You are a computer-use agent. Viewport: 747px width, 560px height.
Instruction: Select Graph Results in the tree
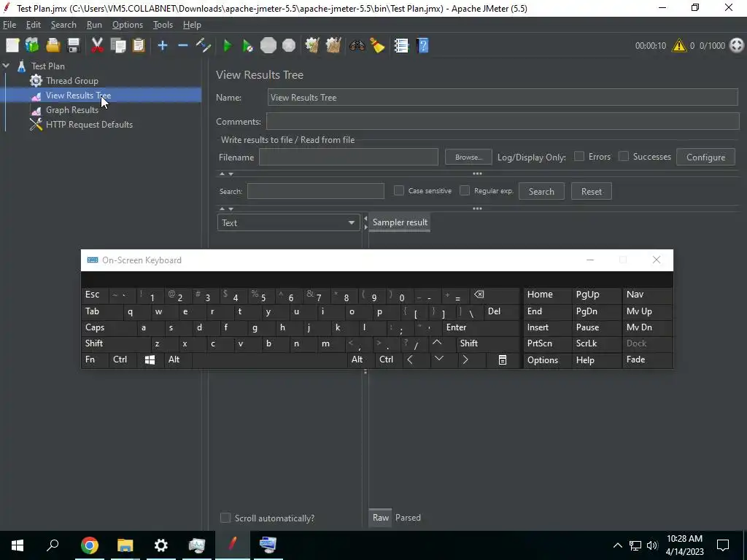click(72, 110)
